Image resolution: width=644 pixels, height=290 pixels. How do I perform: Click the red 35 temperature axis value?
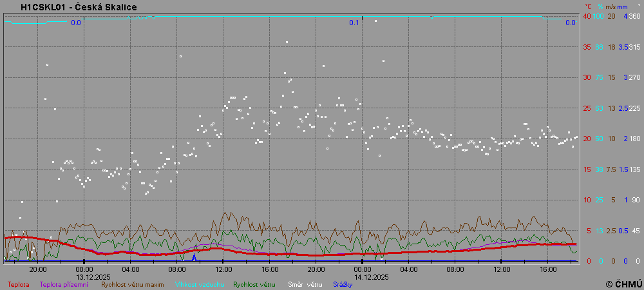587,47
